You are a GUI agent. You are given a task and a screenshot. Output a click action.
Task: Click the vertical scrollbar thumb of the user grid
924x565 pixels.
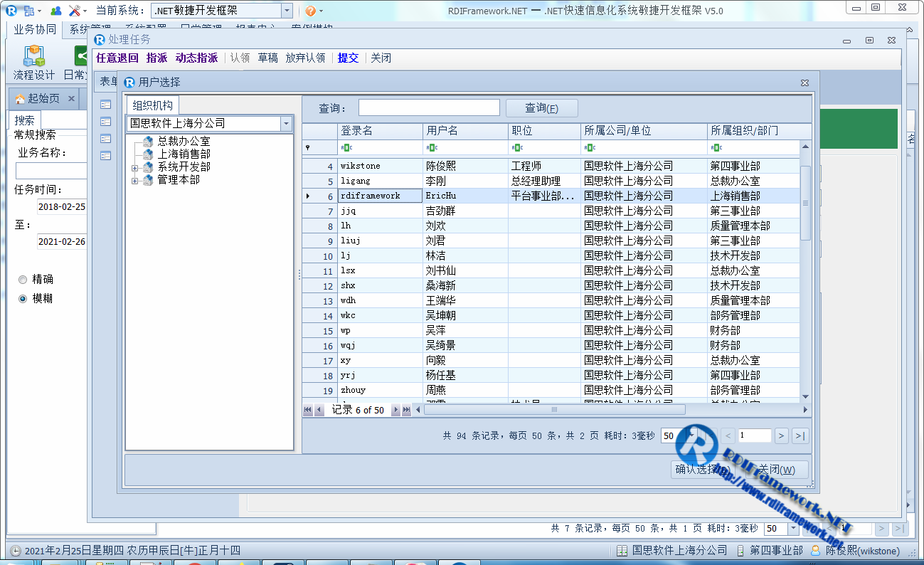[x=805, y=203]
